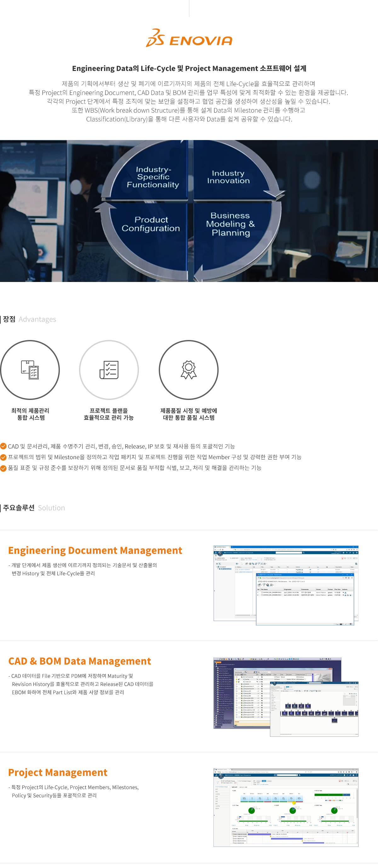
Task: Click the award ribbon icon for quality system
Action: pos(188,370)
